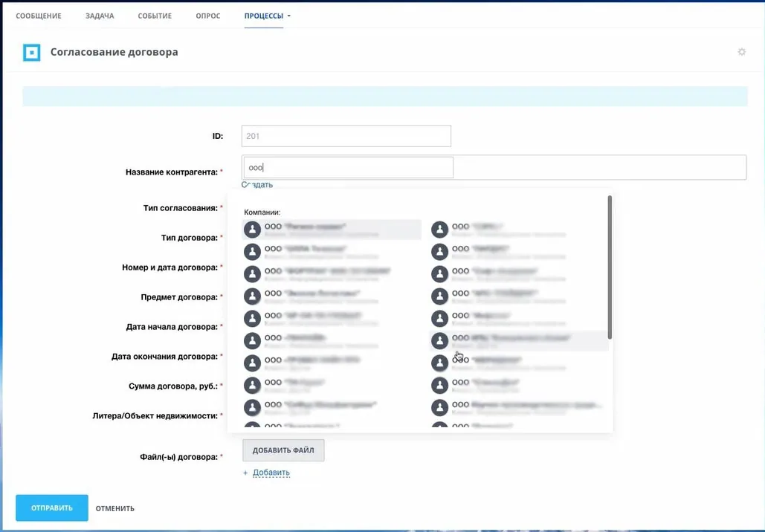Open the Задача tab

click(x=100, y=16)
